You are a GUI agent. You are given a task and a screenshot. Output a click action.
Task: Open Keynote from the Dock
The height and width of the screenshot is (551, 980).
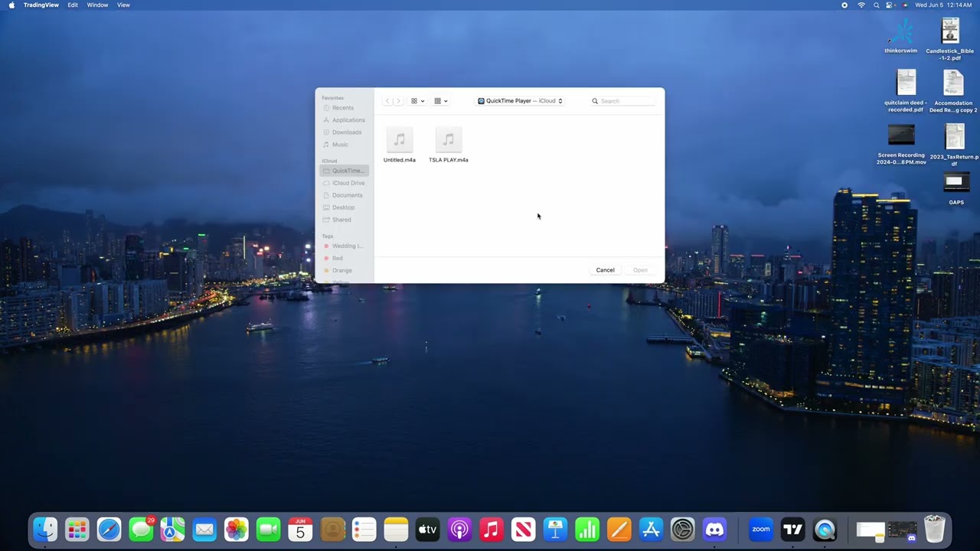555,529
